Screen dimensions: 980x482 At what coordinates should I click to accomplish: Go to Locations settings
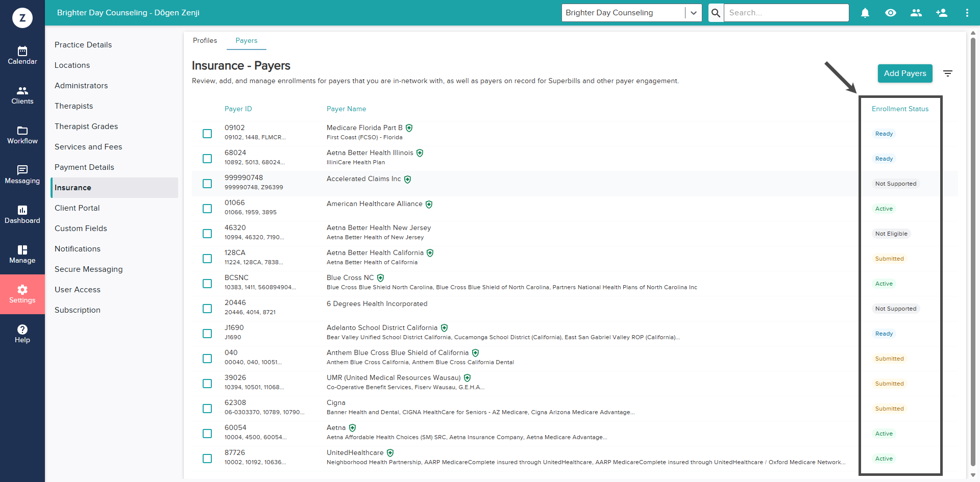pyautogui.click(x=72, y=65)
